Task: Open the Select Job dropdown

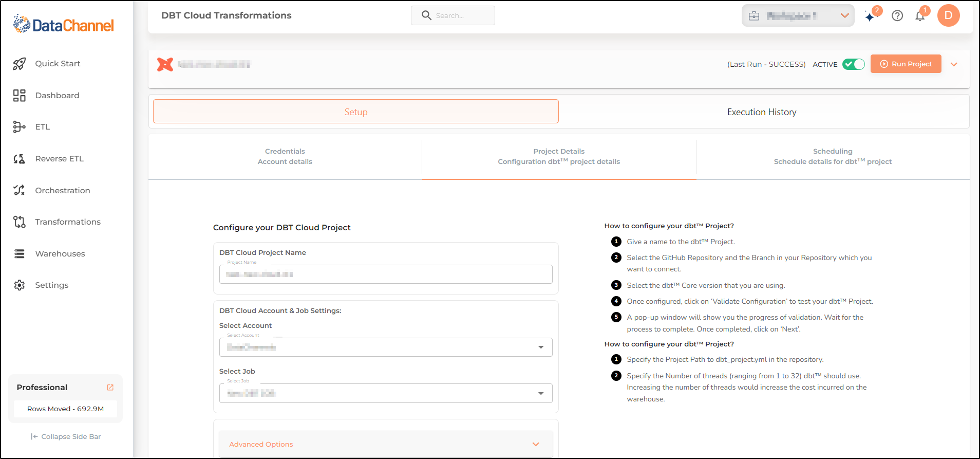Action: coord(386,393)
